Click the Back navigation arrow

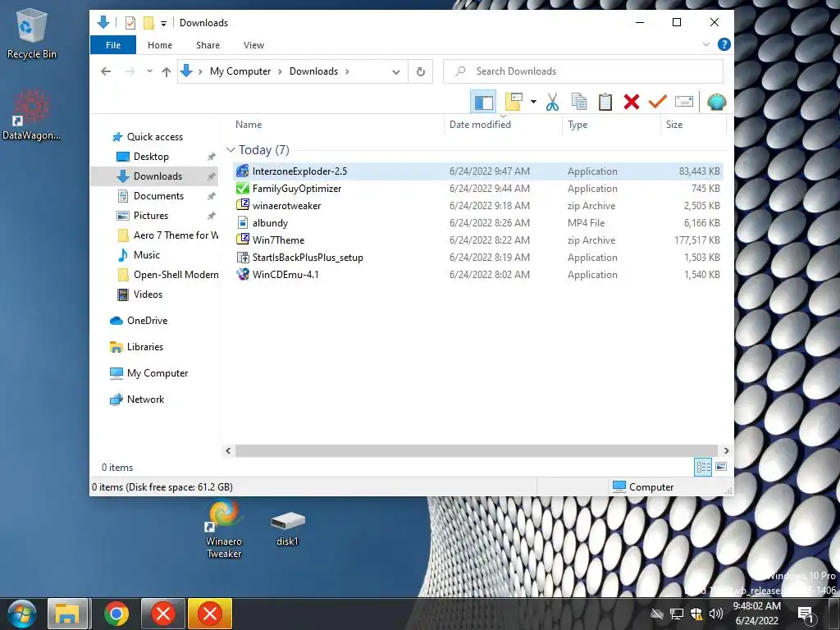click(x=106, y=71)
